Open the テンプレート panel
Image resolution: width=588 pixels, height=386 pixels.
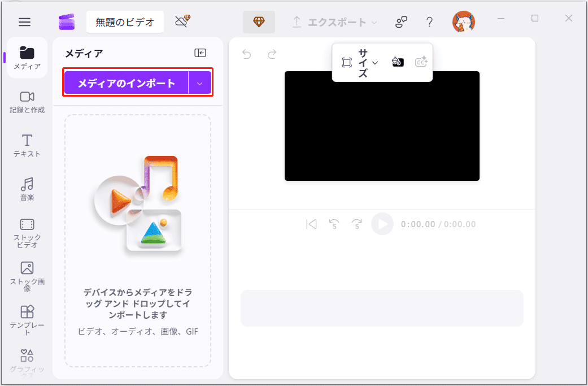(26, 317)
